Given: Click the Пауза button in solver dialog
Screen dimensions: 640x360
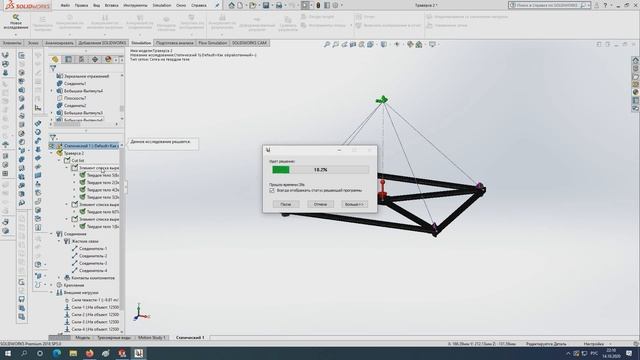Looking at the screenshot, I should tap(286, 204).
